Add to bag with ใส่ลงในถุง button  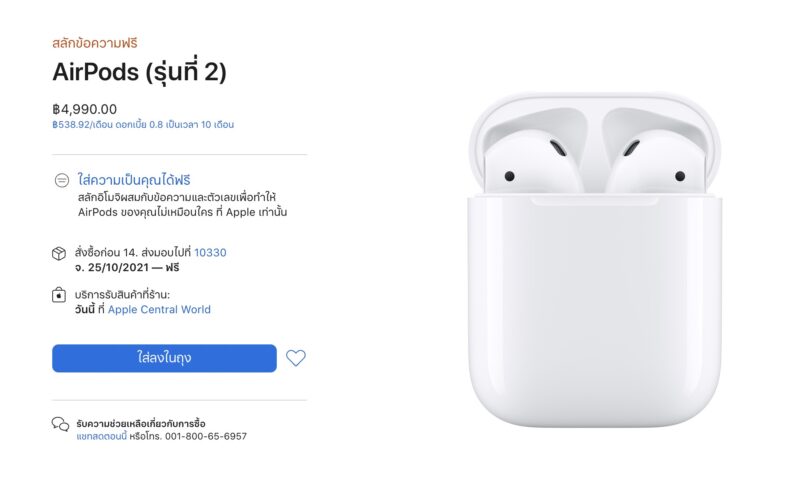pos(164,358)
